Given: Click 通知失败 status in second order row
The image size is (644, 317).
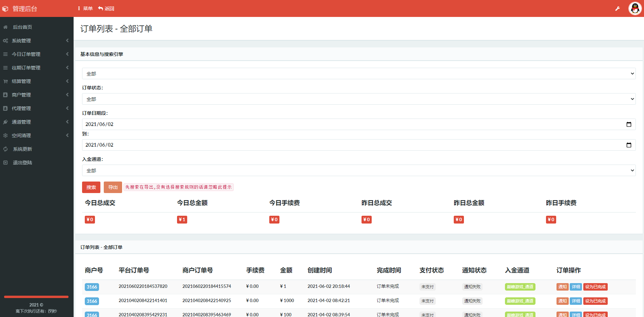Looking at the screenshot, I should coord(472,301).
